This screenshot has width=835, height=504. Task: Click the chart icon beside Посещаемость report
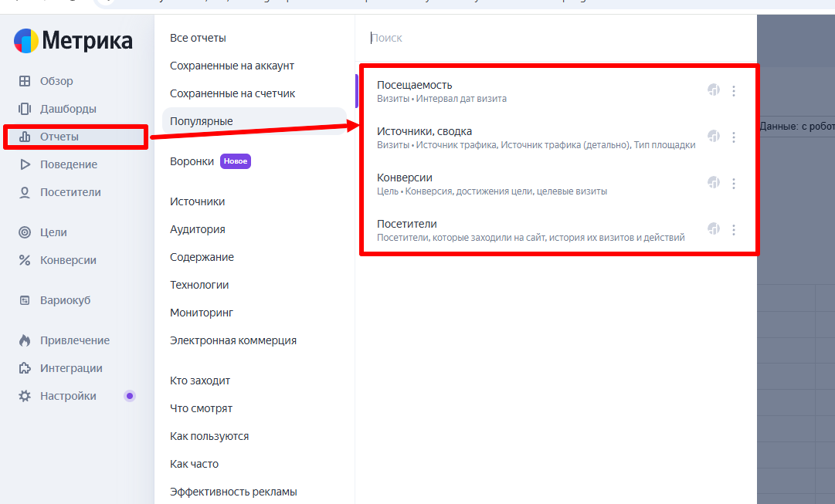click(x=714, y=90)
